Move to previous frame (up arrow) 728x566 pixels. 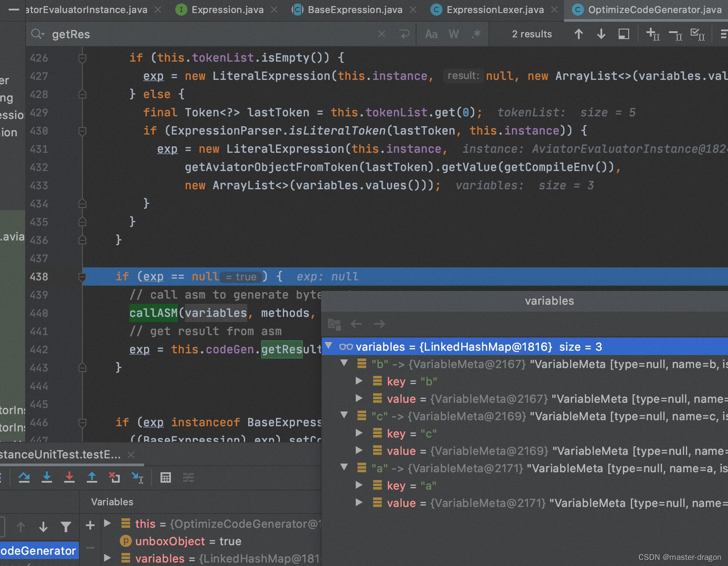click(21, 527)
